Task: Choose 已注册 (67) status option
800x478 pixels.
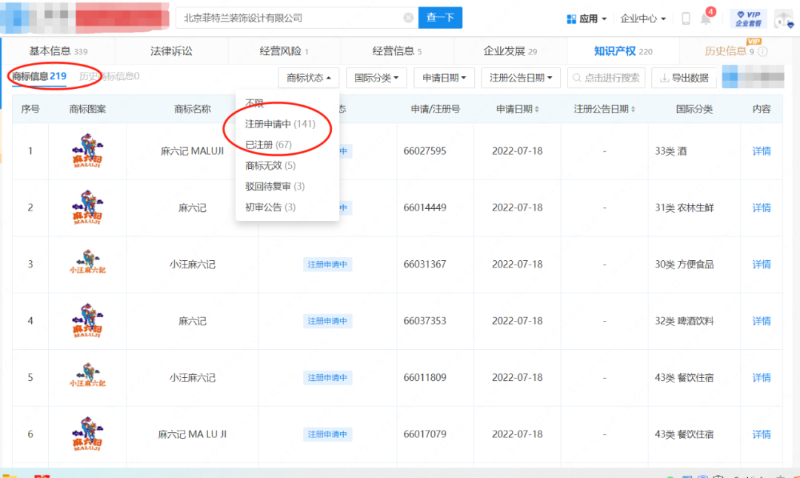Action: 268,145
